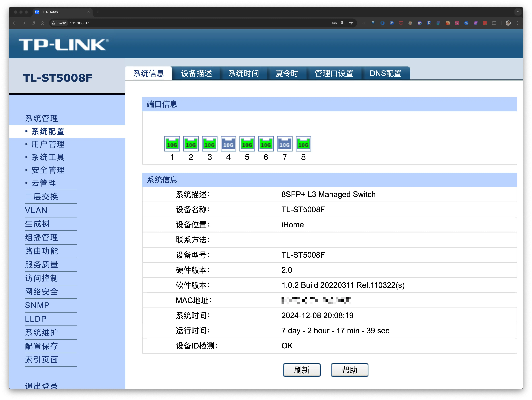Open the browser extensions puzzle icon
The height and width of the screenshot is (400, 532).
point(494,23)
